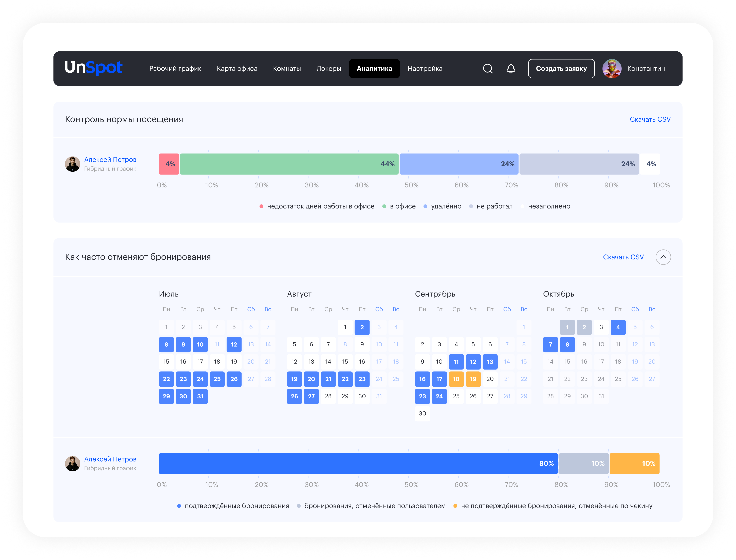Open search with magnifier icon

(x=488, y=69)
